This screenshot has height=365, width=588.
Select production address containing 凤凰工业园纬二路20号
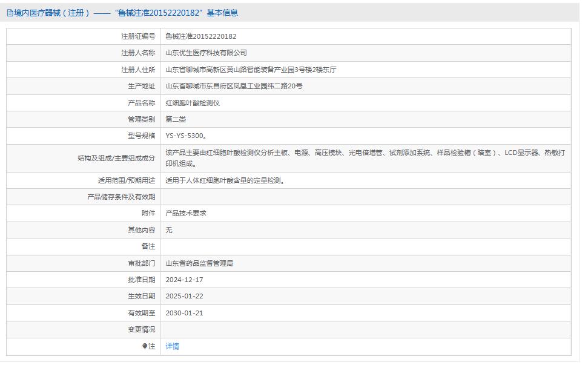[x=234, y=86]
